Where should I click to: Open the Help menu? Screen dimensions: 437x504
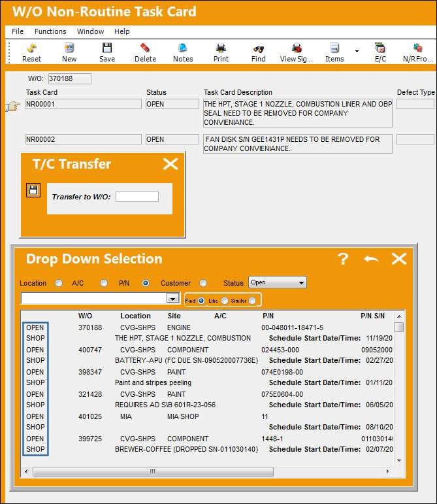pos(122,31)
